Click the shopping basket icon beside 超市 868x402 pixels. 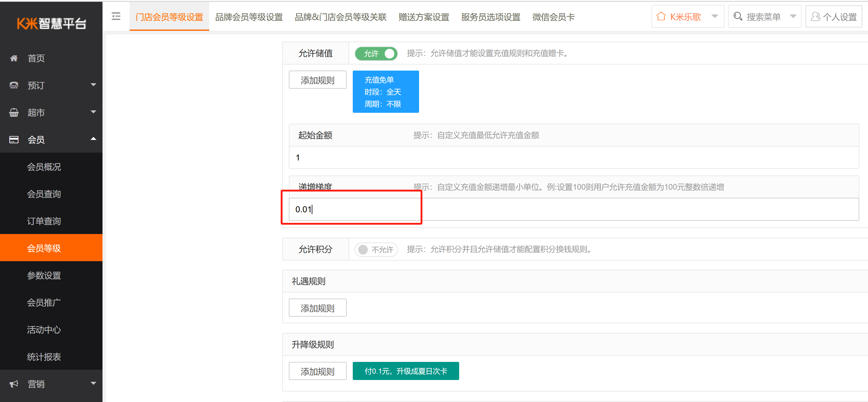pos(14,112)
